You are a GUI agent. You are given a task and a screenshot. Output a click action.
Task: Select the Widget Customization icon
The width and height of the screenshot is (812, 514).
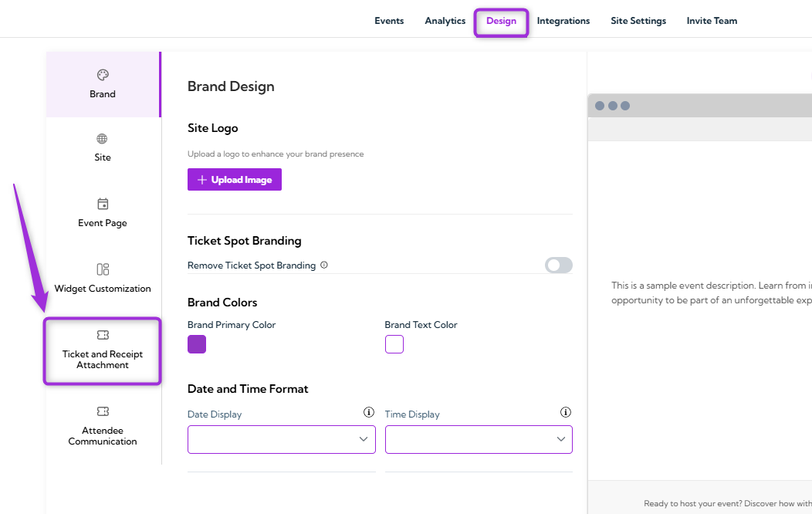(x=102, y=269)
